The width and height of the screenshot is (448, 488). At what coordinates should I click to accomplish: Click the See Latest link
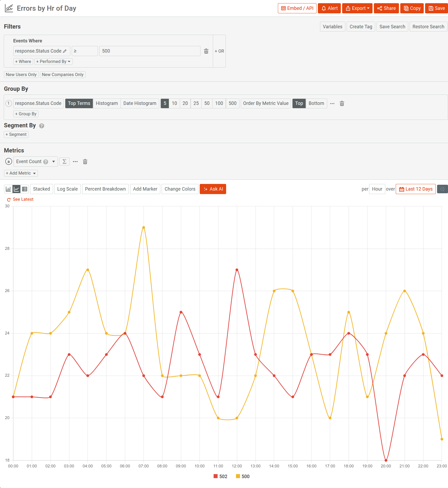click(x=23, y=199)
